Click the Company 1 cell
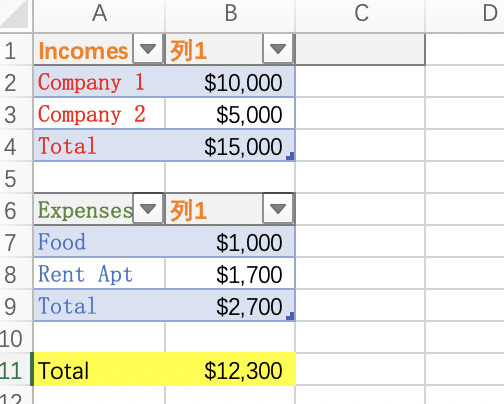This screenshot has width=504, height=404. [x=99, y=82]
